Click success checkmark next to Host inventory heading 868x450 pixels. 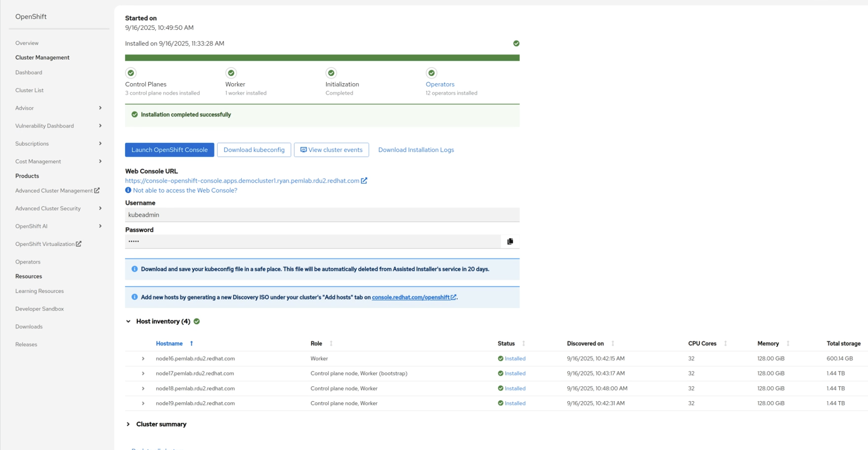196,321
